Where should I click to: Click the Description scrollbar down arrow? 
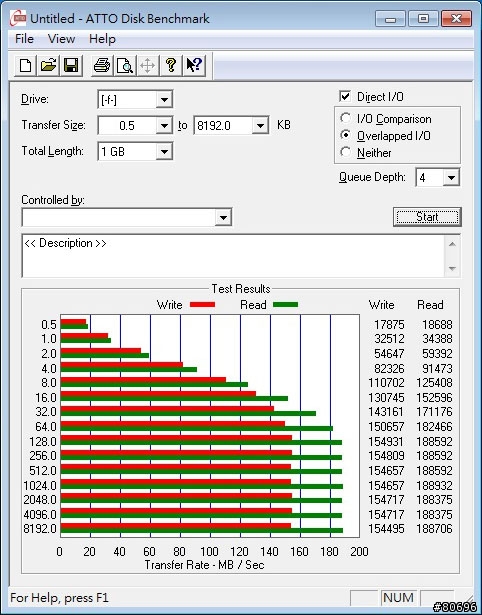452,269
